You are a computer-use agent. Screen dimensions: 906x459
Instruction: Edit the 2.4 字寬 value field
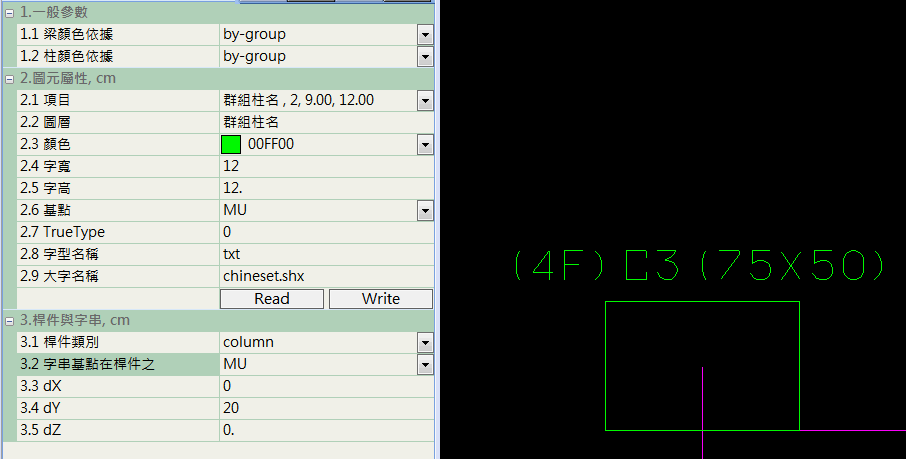(x=326, y=166)
